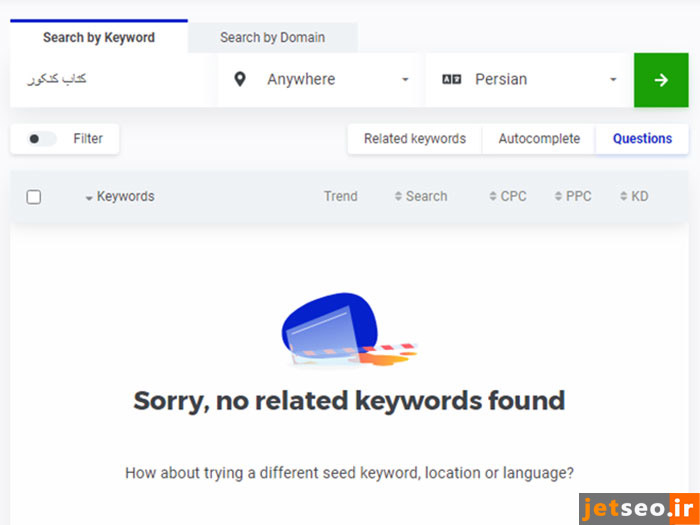Image resolution: width=700 pixels, height=525 pixels.
Task: Click the location pin icon
Action: tap(240, 79)
